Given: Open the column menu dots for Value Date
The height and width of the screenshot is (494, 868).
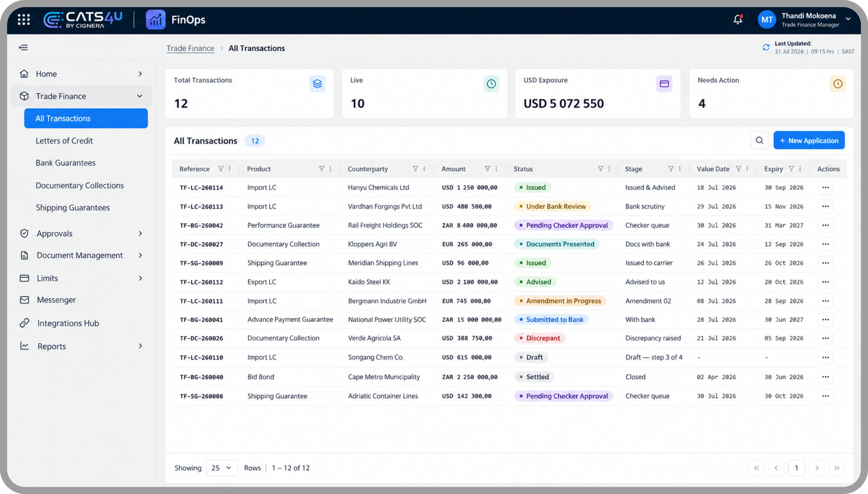Looking at the screenshot, I should click(747, 169).
